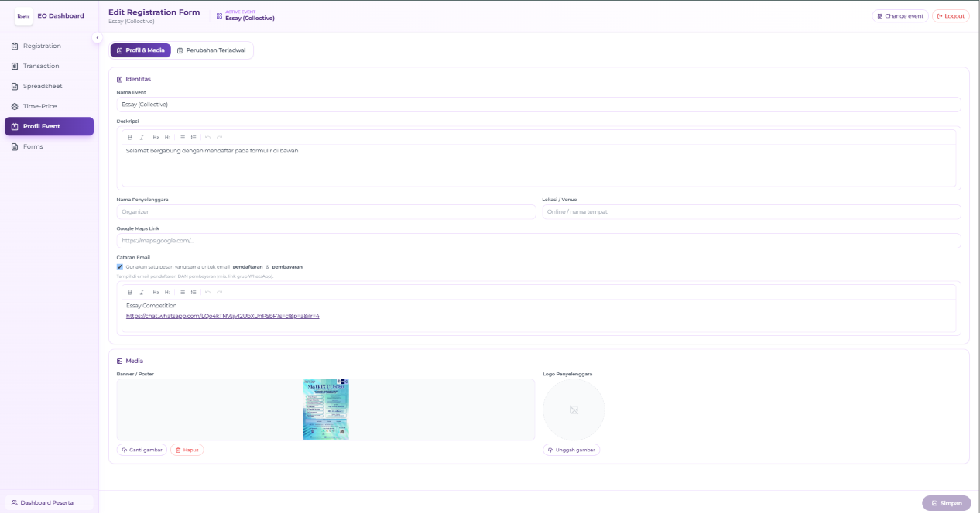Click the 'Edit Registration Form' page title
This screenshot has height=514, width=980.
154,12
